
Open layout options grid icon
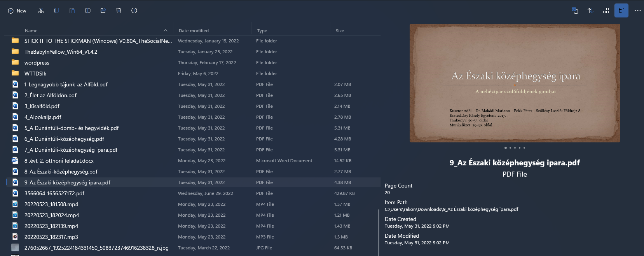(606, 11)
